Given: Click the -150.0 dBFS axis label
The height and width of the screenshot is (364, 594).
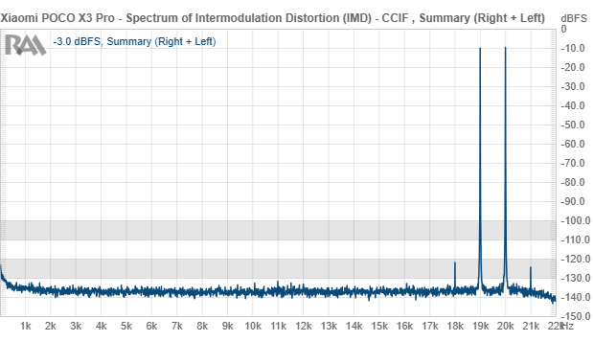Looking at the screenshot, I should [x=576, y=316].
